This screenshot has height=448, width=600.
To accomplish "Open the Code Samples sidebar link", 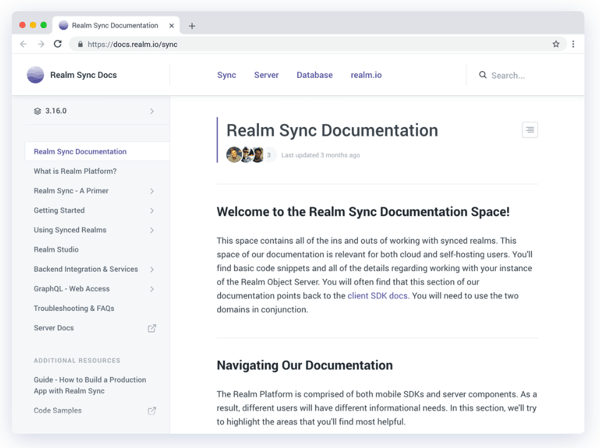I will [x=57, y=411].
